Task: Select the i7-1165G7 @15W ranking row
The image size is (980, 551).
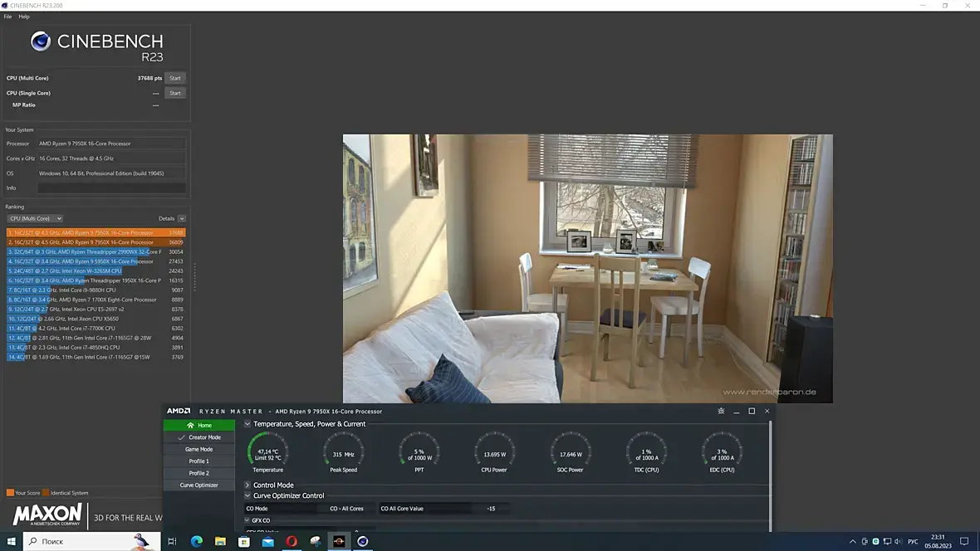Action: coord(96,358)
